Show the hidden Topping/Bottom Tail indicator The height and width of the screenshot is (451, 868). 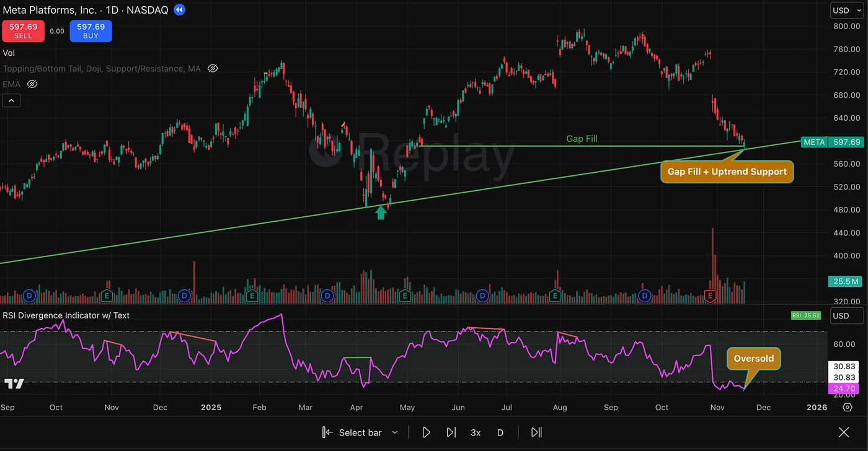(x=213, y=69)
